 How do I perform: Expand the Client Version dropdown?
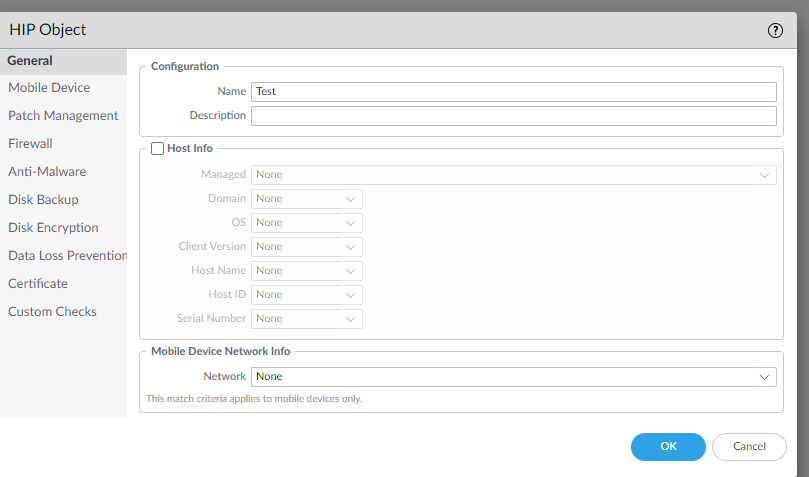(x=307, y=246)
